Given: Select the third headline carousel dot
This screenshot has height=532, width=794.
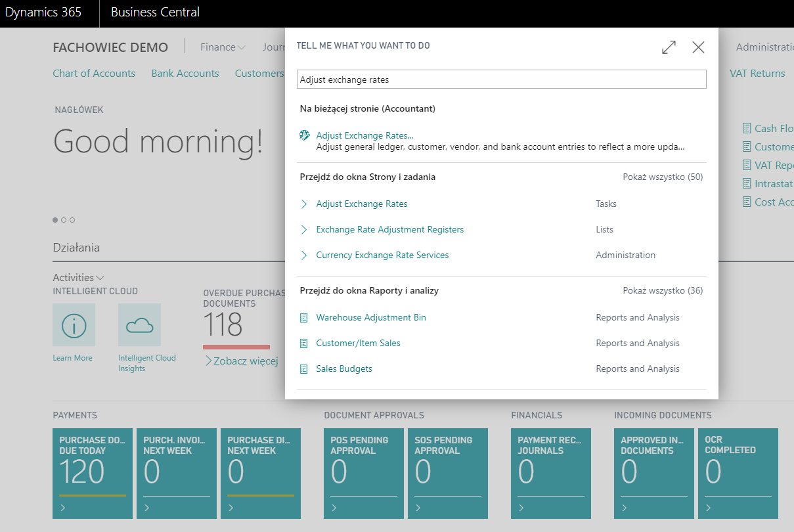Looking at the screenshot, I should tap(72, 220).
